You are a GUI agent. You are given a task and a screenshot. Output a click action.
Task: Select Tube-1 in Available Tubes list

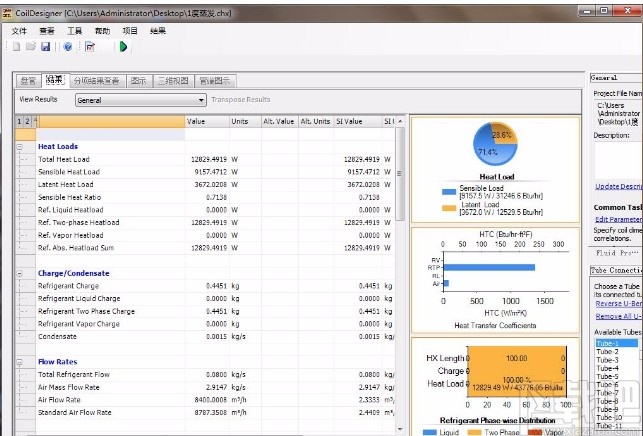tap(617, 343)
